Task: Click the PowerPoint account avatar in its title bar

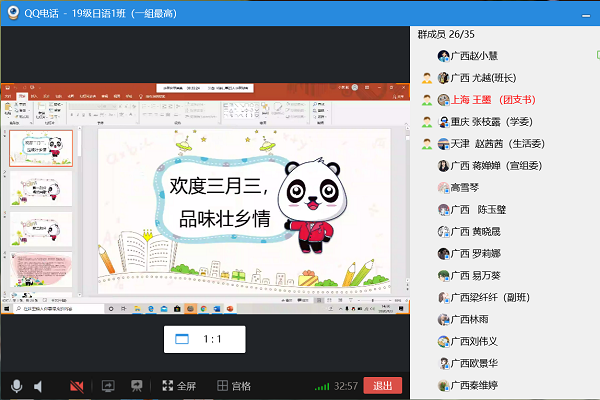Action: [355, 87]
